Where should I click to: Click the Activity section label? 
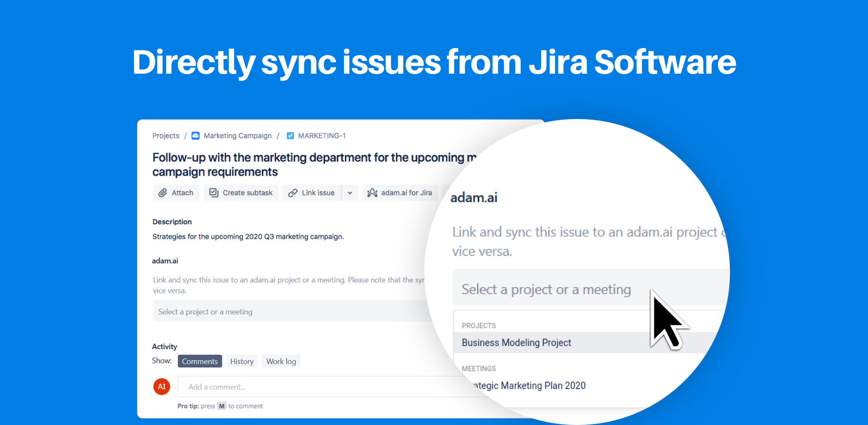tap(165, 347)
